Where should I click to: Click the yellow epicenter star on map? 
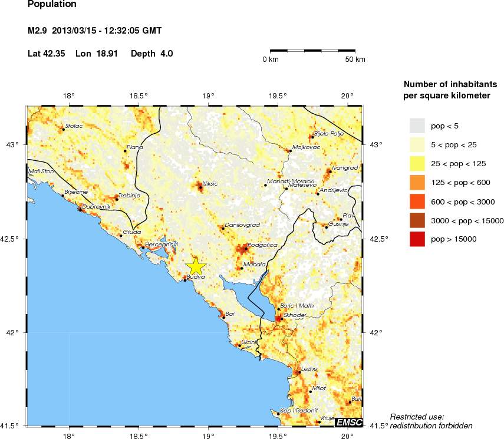click(x=195, y=265)
